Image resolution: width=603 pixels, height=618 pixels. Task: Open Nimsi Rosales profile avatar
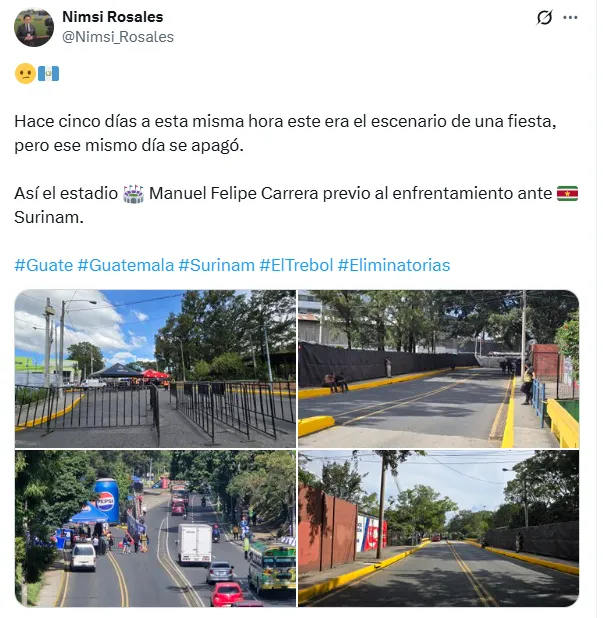point(34,27)
